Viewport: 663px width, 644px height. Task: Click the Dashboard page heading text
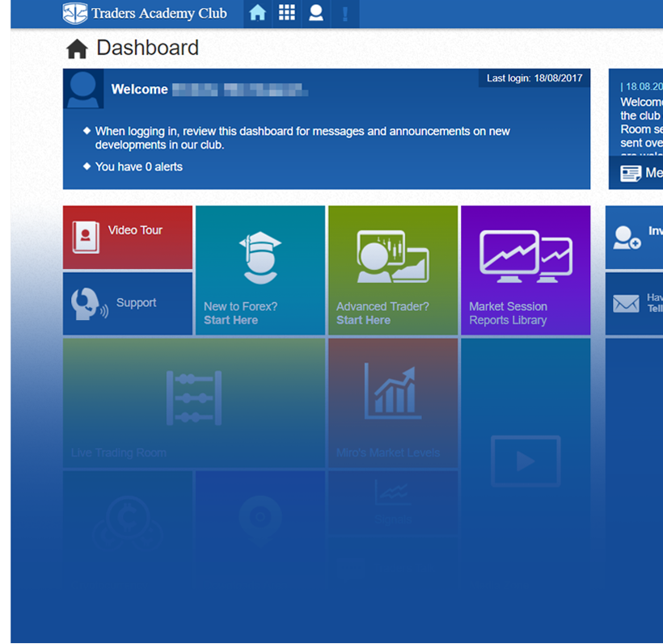pyautogui.click(x=148, y=48)
